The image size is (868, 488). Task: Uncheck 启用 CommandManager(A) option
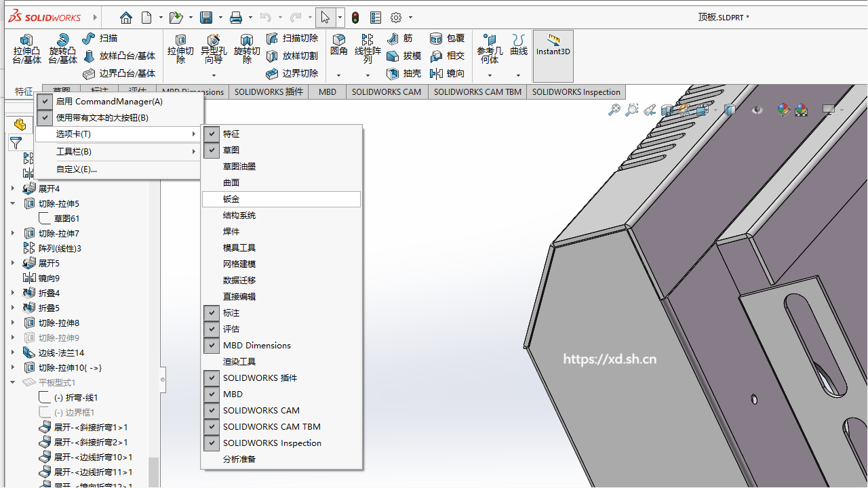click(108, 102)
